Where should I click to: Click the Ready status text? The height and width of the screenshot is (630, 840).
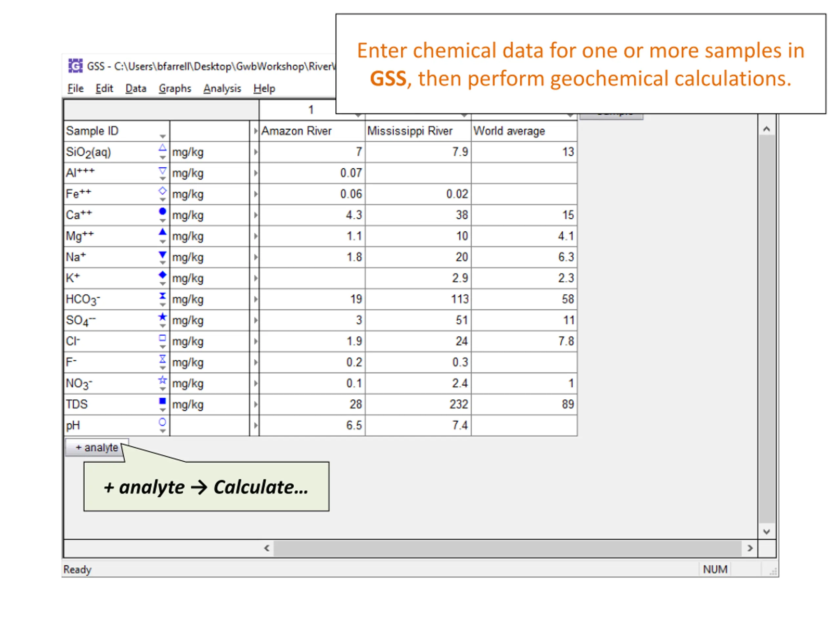[x=77, y=569]
